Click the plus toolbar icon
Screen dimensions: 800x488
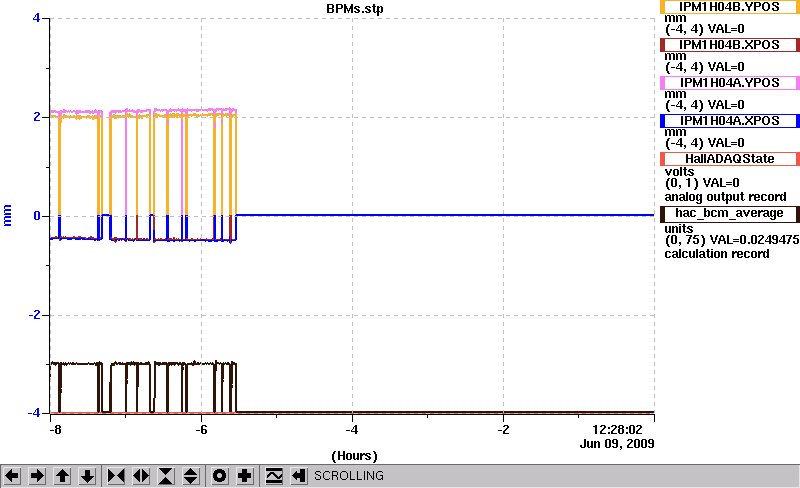tap(245, 476)
